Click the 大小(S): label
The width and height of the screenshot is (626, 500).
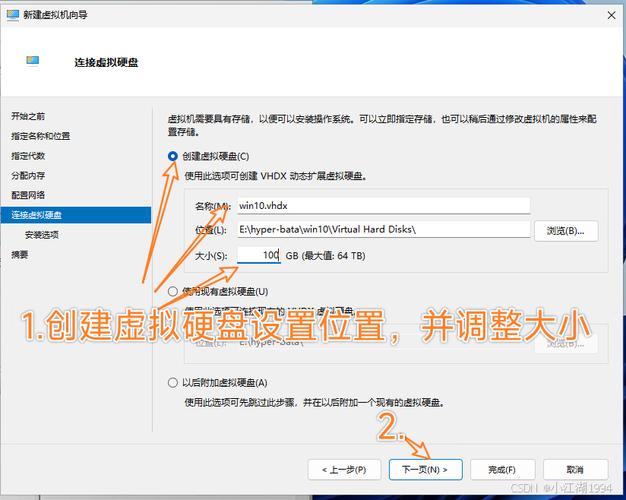pos(211,256)
